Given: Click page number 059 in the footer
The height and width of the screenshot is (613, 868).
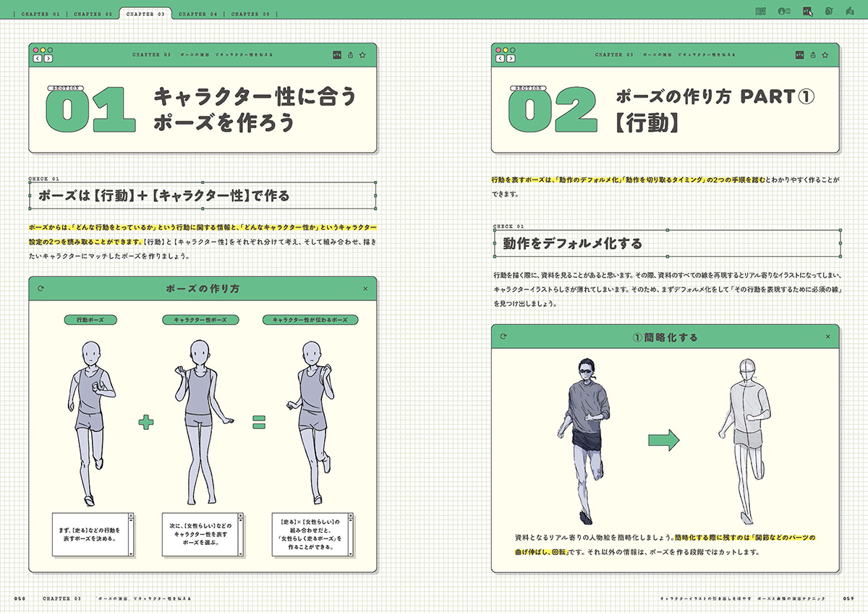Looking at the screenshot, I should tap(848, 599).
